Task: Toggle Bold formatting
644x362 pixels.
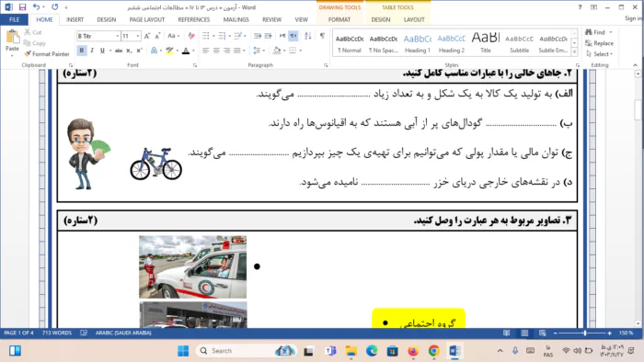Action: point(81,51)
